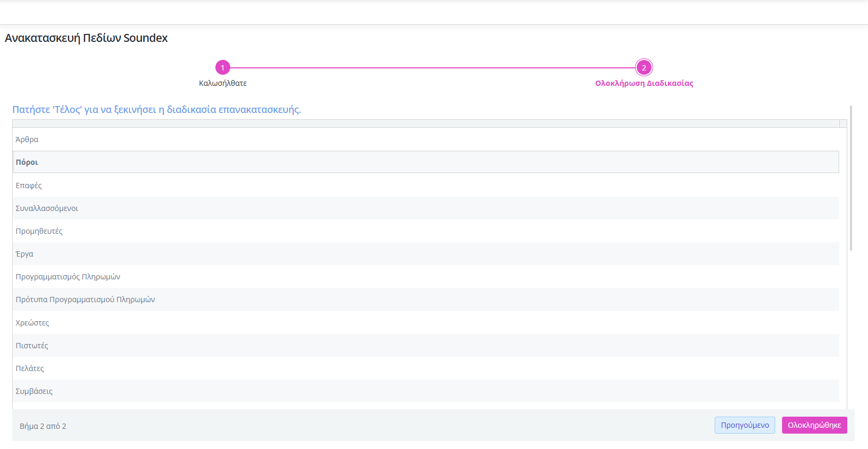Select the Προμηθευτές row
This screenshot has width=868, height=449.
pos(426,231)
